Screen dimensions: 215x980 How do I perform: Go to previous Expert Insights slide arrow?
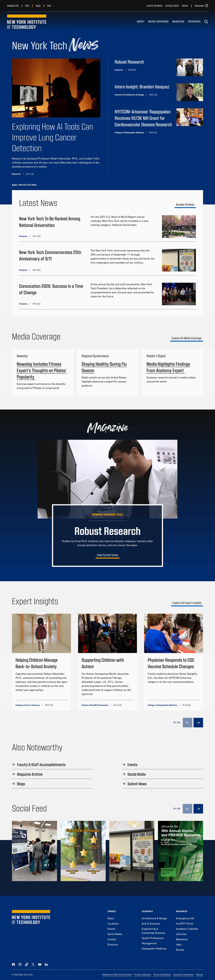click(187, 722)
